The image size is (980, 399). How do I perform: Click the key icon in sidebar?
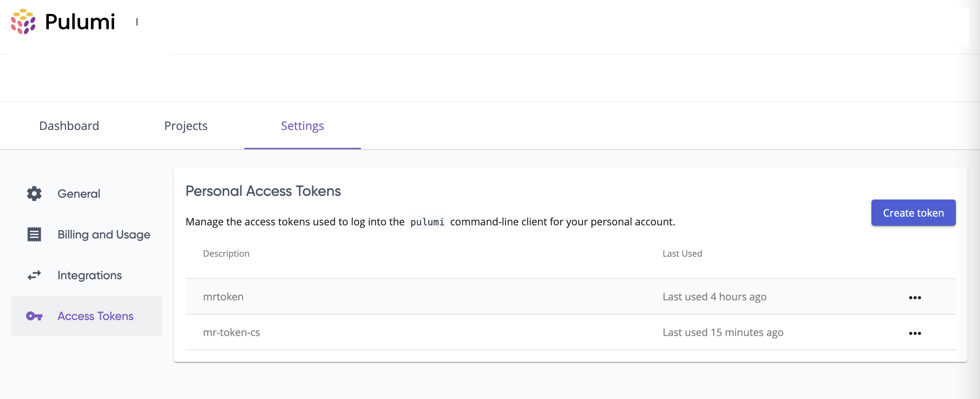(x=34, y=315)
